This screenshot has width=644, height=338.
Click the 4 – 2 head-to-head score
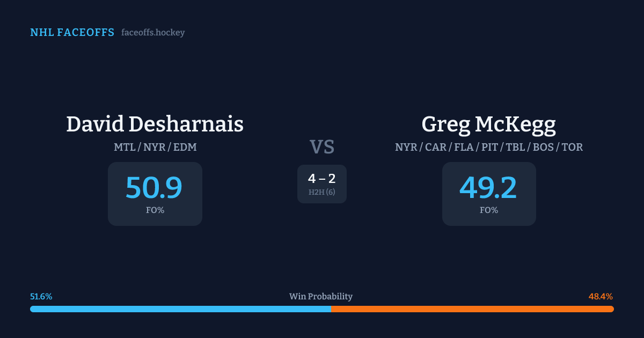pyautogui.click(x=322, y=179)
